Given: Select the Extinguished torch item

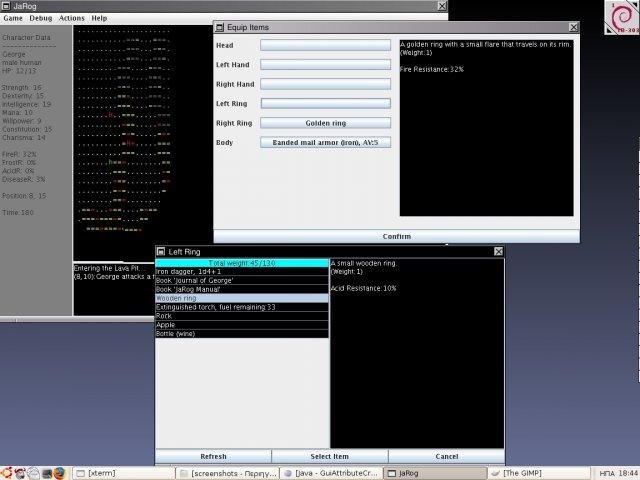Looking at the screenshot, I should pyautogui.click(x=242, y=307).
